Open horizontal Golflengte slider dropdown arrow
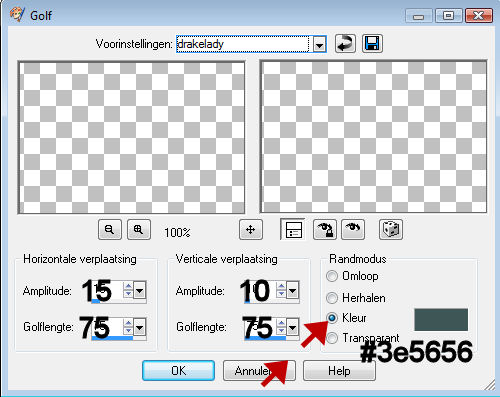The image size is (500, 397). point(139,327)
